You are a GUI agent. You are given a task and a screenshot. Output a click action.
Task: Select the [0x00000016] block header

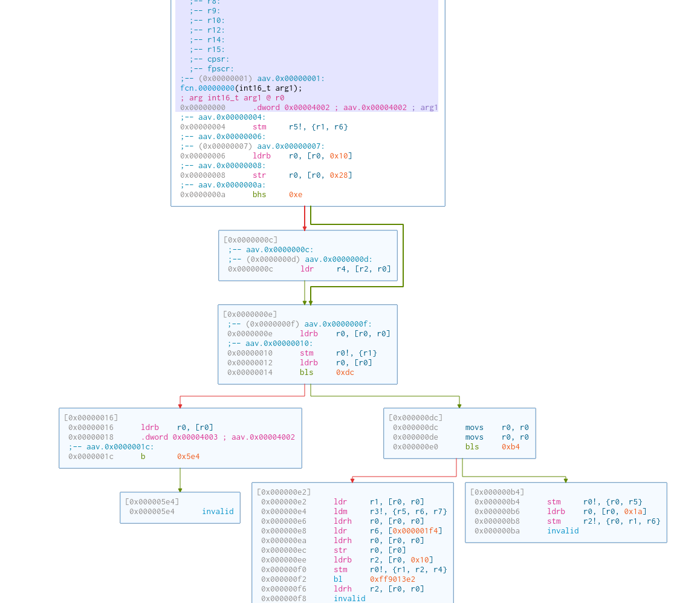pos(91,417)
